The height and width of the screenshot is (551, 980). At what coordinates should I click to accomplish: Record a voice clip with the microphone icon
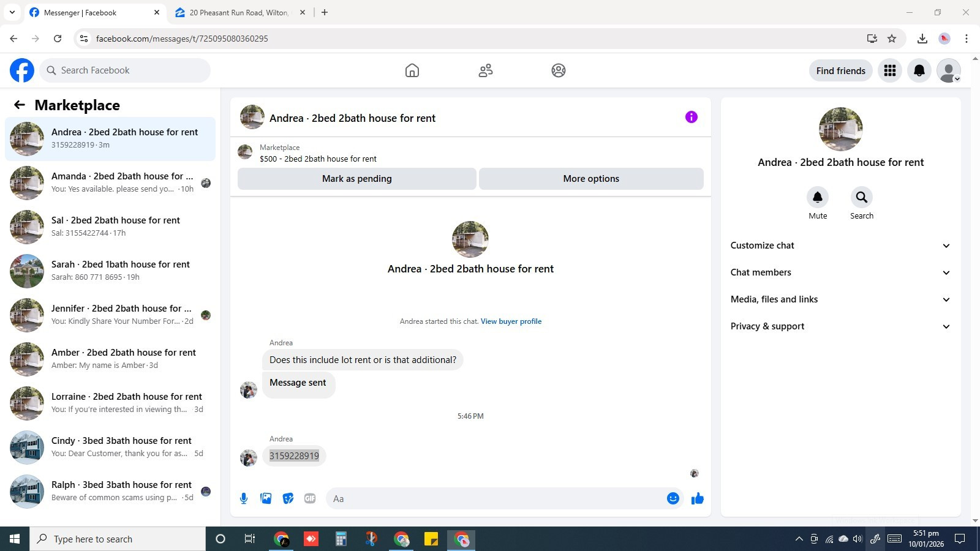(x=244, y=498)
